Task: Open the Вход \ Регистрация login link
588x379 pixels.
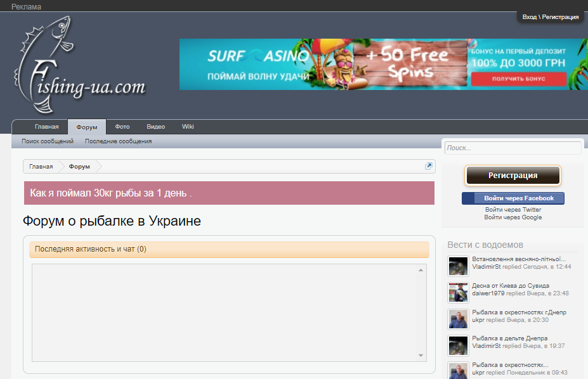Action: point(550,17)
